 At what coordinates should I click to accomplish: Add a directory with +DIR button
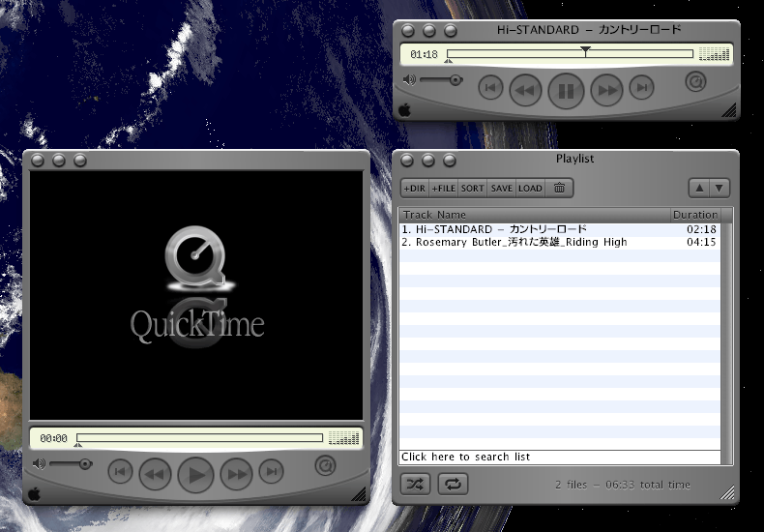pyautogui.click(x=415, y=189)
